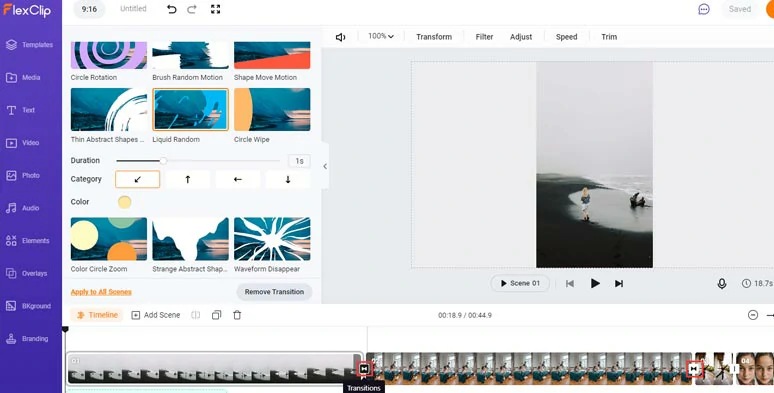
Task: Open the Elements sidebar section
Action: click(x=28, y=240)
